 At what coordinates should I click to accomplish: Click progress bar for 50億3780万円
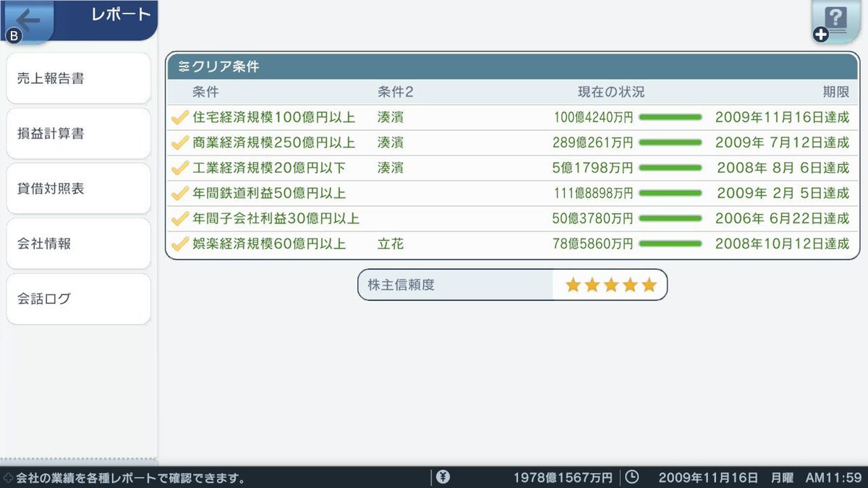(x=671, y=218)
